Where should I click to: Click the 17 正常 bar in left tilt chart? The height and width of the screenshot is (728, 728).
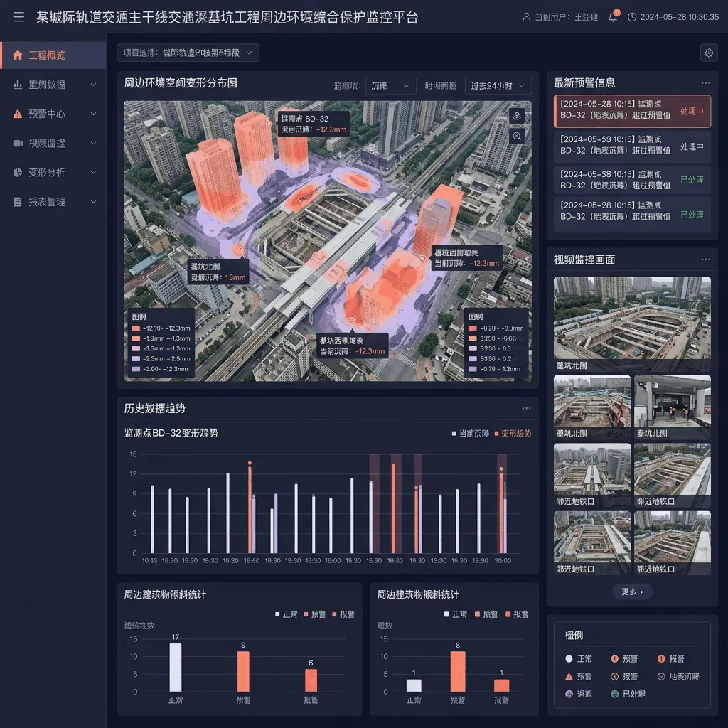[x=176, y=667]
